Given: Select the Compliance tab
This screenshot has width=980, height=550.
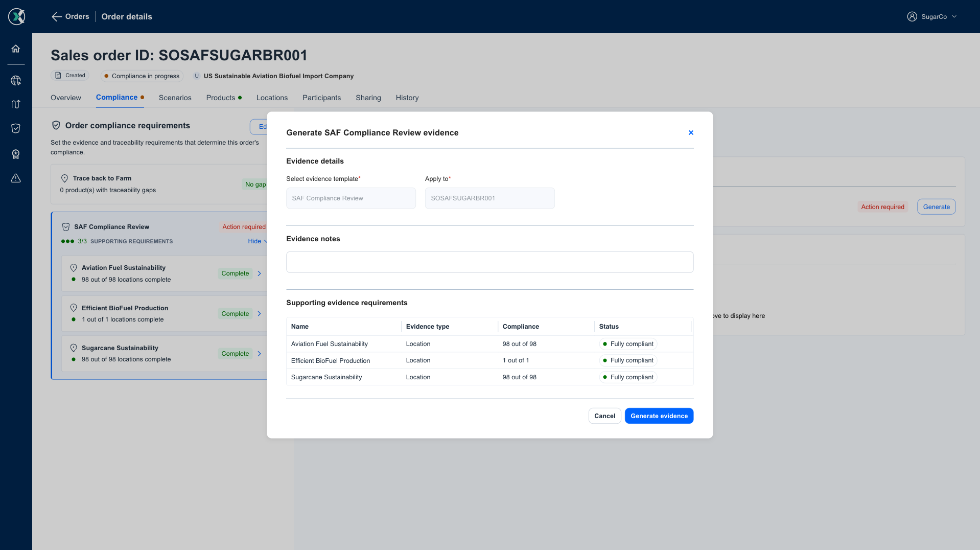Looking at the screenshot, I should [120, 97].
